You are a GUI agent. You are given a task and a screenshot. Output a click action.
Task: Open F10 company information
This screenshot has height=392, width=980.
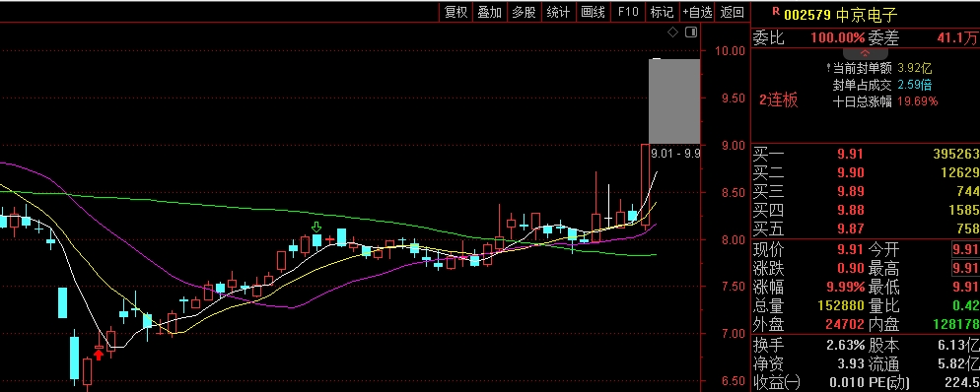tap(627, 12)
